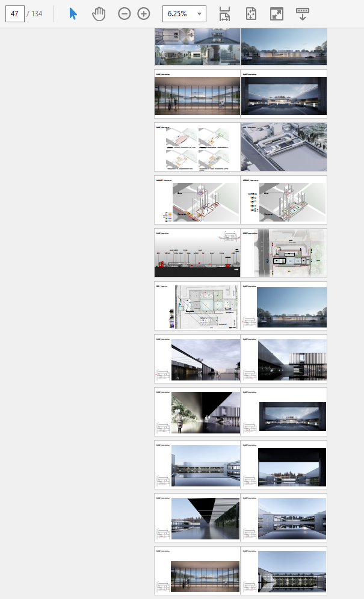This screenshot has width=364, height=599.
Task: Select the floor plan drawing page
Action: pos(197,306)
